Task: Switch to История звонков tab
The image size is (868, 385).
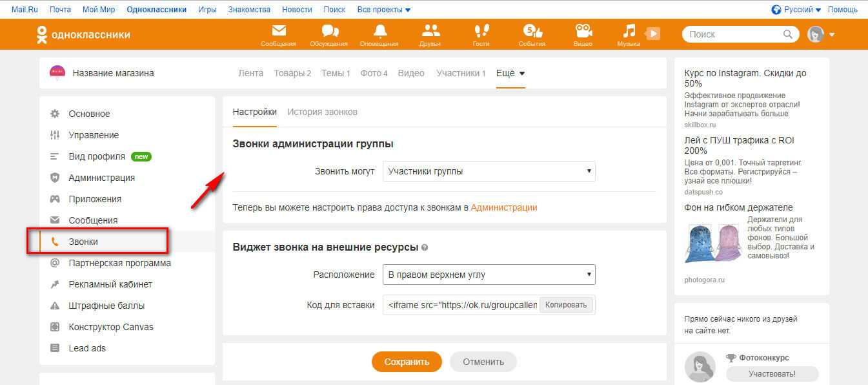Action: (322, 112)
